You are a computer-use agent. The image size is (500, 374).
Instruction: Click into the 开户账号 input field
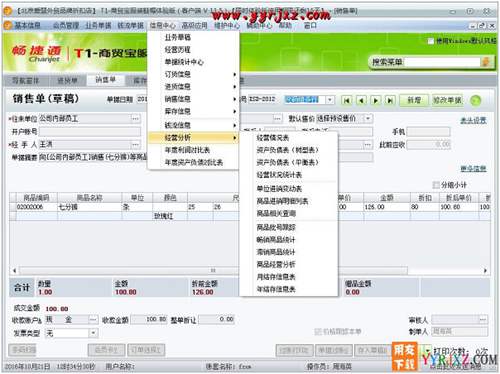[x=90, y=132]
